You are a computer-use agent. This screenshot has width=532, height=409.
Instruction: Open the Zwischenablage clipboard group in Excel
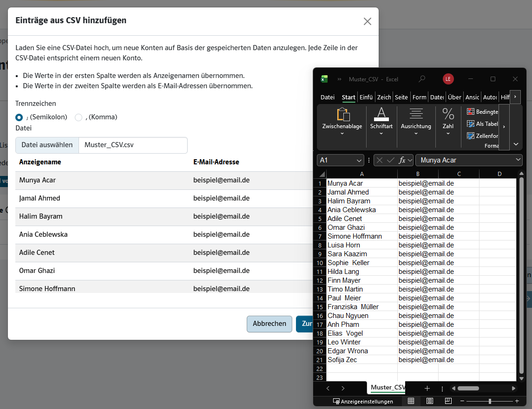pos(342,122)
